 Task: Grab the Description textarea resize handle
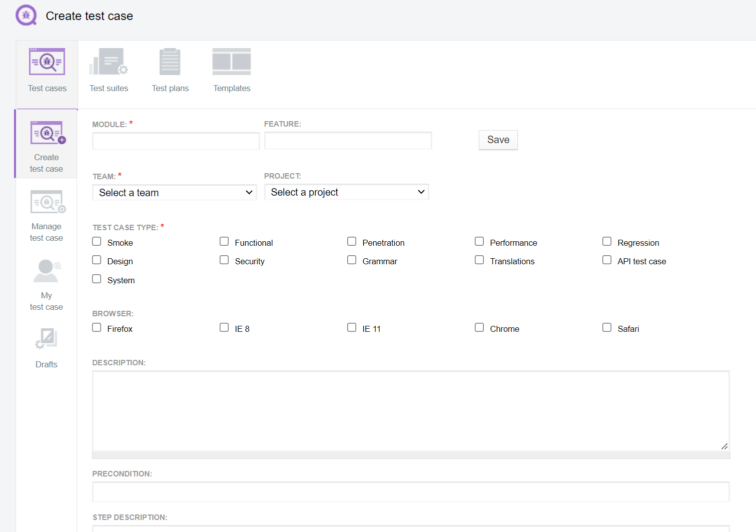724,446
